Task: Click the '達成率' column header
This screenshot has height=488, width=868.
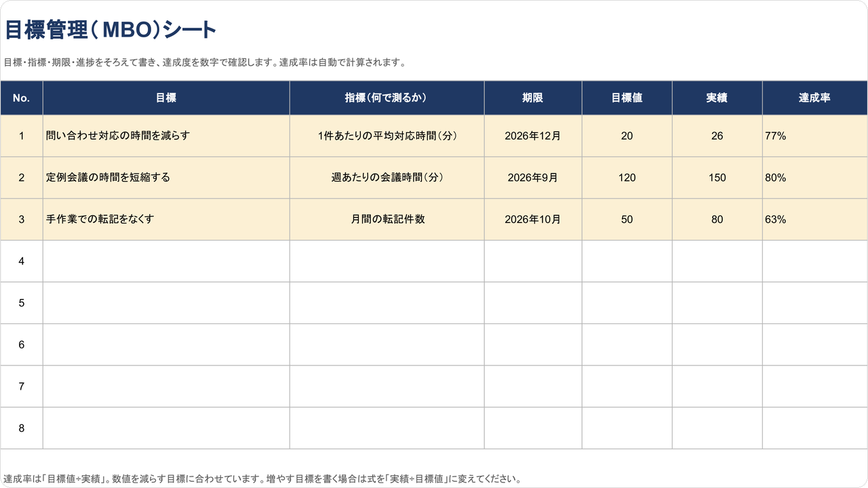Action: coord(815,98)
